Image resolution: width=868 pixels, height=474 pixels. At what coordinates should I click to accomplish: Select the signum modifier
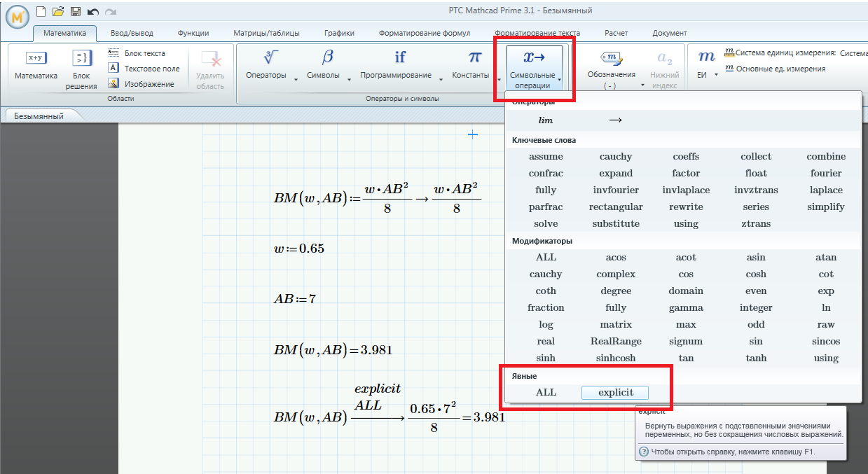686,341
